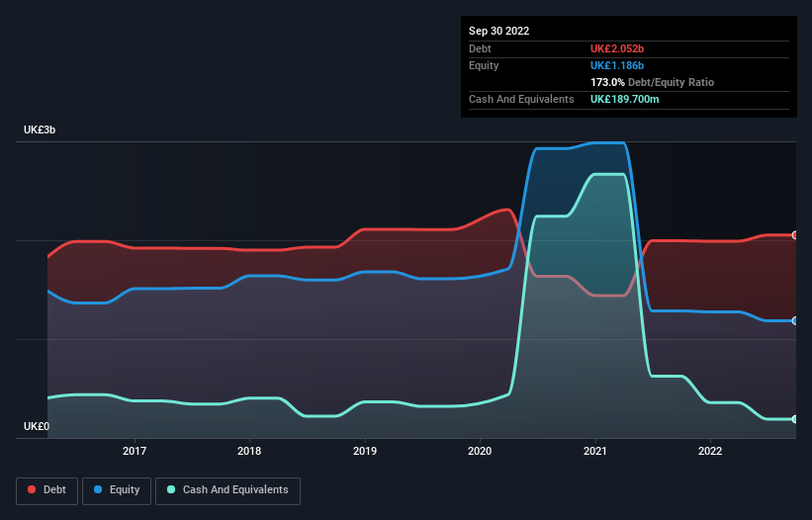Click tooltip Cash And Equivalents row label
The image size is (812, 520).
[x=521, y=99]
